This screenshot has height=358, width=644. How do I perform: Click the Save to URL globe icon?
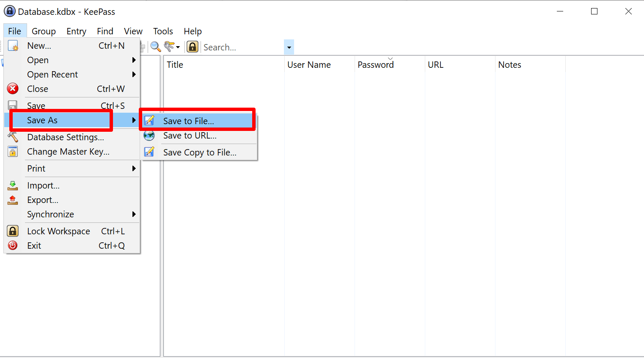149,136
